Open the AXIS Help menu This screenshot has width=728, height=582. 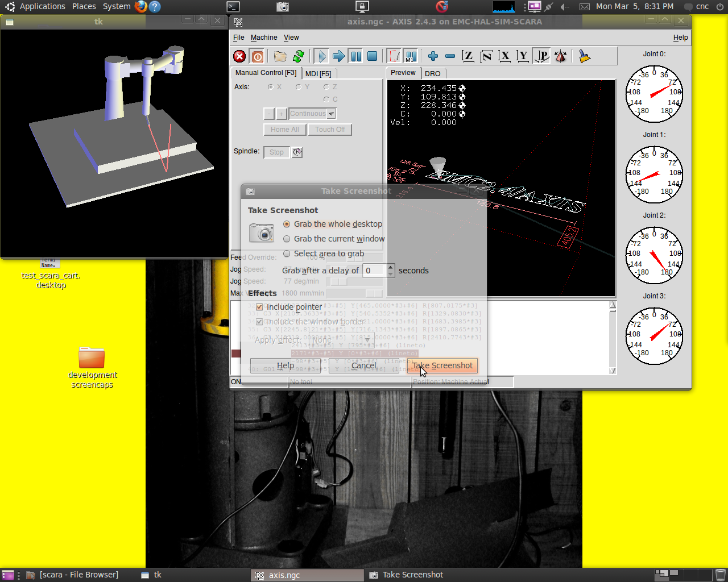(680, 38)
